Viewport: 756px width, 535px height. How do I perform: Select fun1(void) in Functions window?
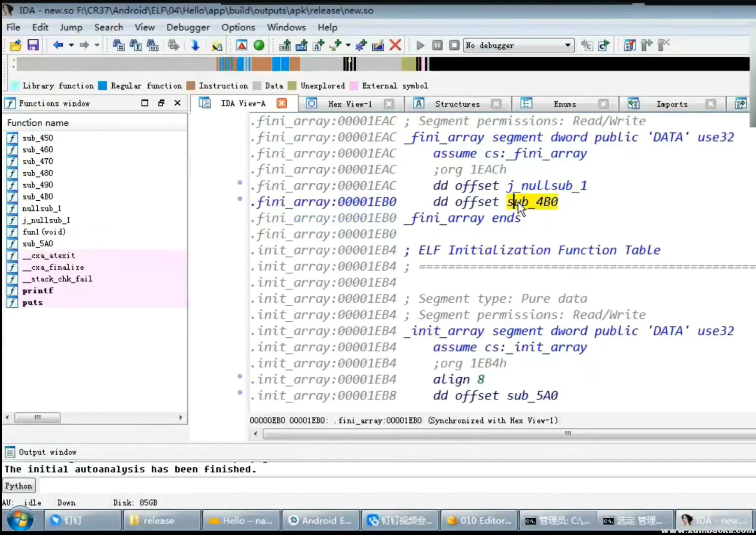[44, 232]
